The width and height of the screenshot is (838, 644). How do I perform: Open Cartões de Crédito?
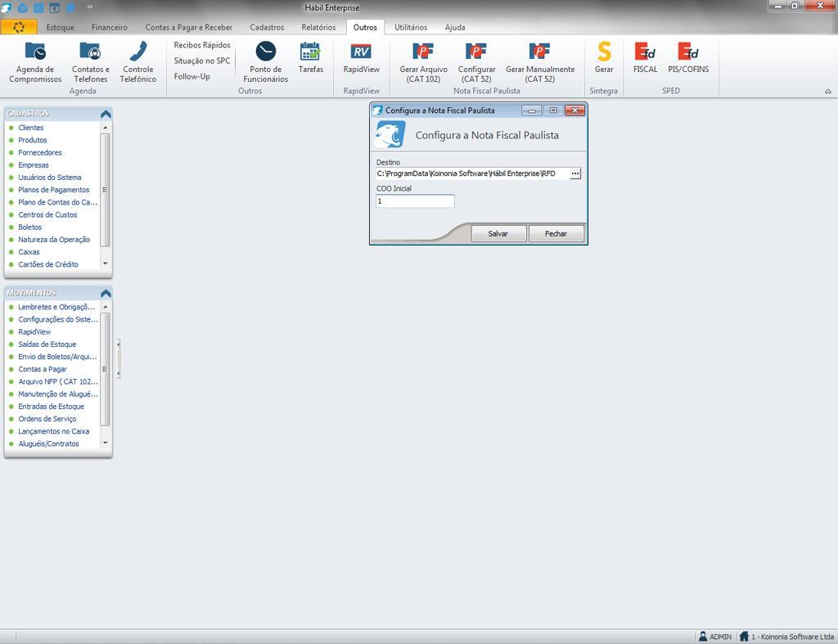(48, 264)
